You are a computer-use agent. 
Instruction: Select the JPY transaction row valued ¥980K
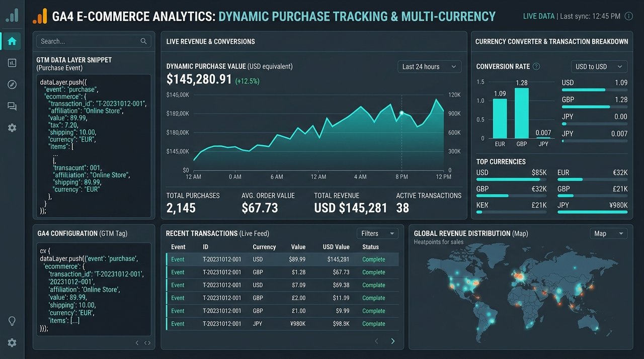coord(282,324)
